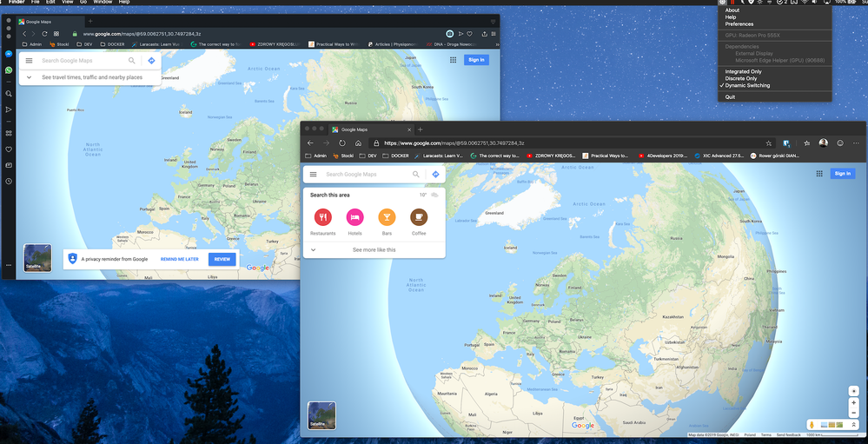The image size is (868, 444).
Task: Open 'Send feedback' link in Edge map footer
Action: coord(788,435)
